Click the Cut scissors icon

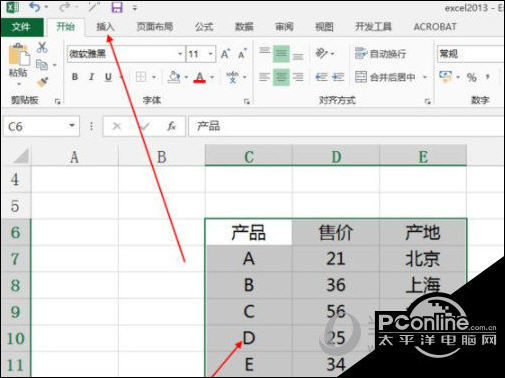tap(42, 48)
